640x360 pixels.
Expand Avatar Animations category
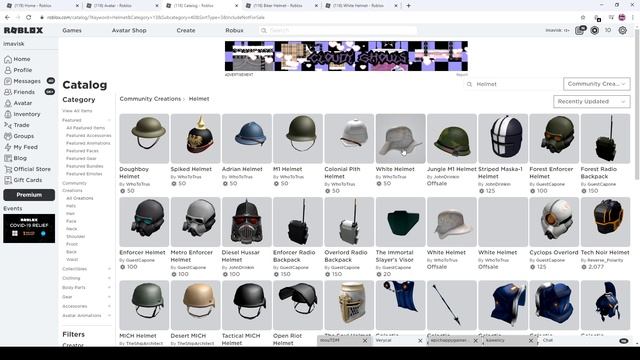(109, 316)
